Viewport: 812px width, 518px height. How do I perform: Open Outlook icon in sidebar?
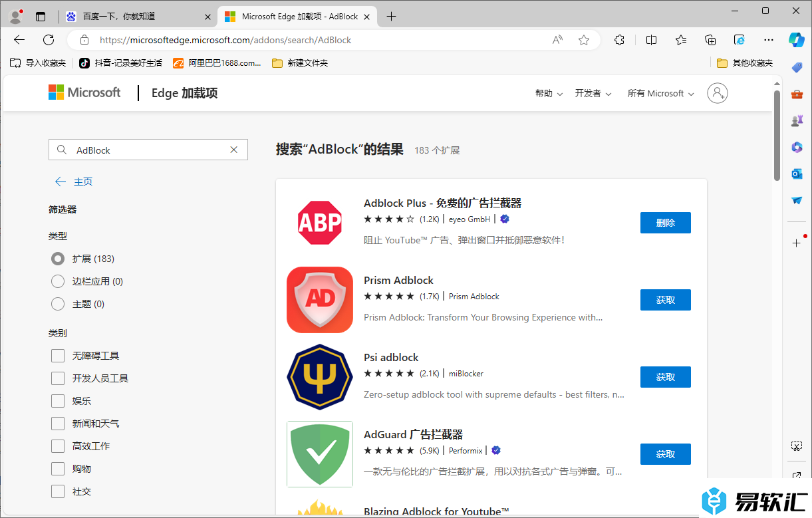click(x=797, y=174)
